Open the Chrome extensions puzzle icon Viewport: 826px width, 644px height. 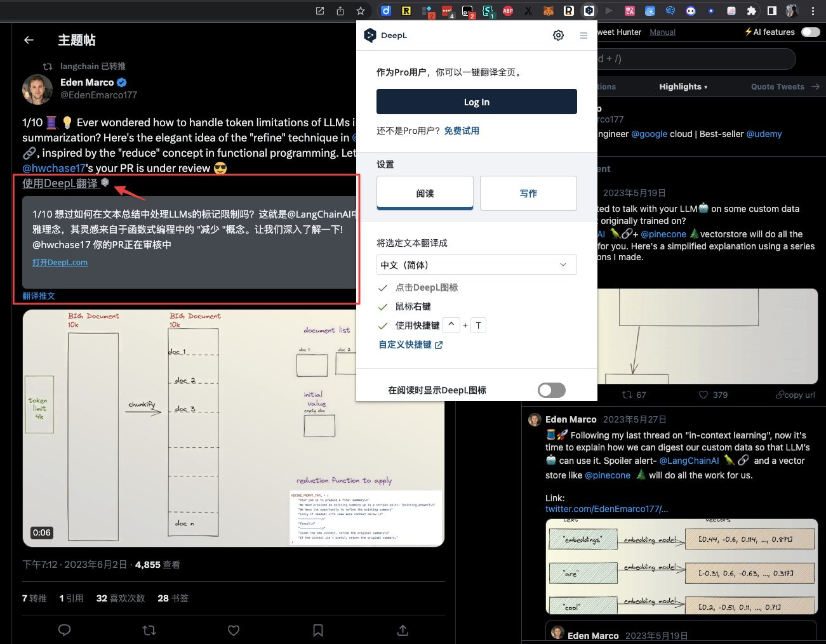click(752, 11)
